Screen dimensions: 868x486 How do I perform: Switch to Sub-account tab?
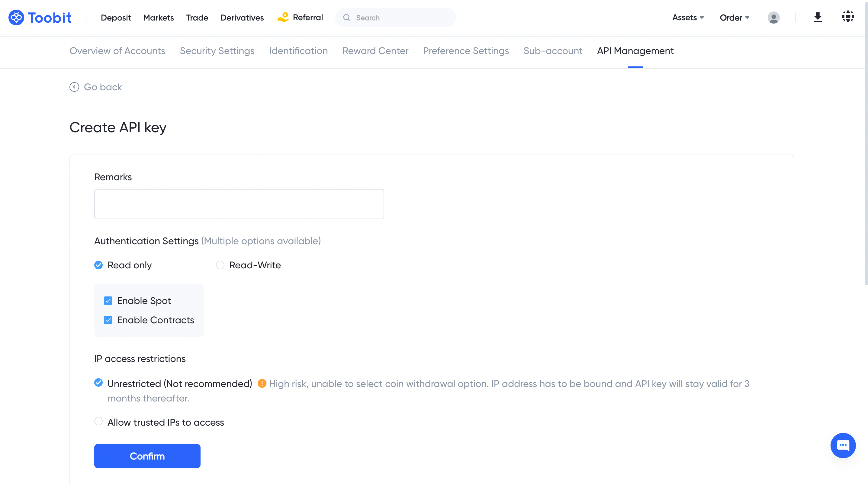[553, 51]
